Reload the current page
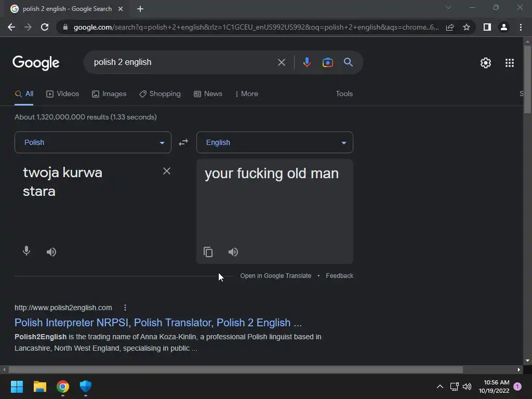The height and width of the screenshot is (399, 532). coord(45,27)
